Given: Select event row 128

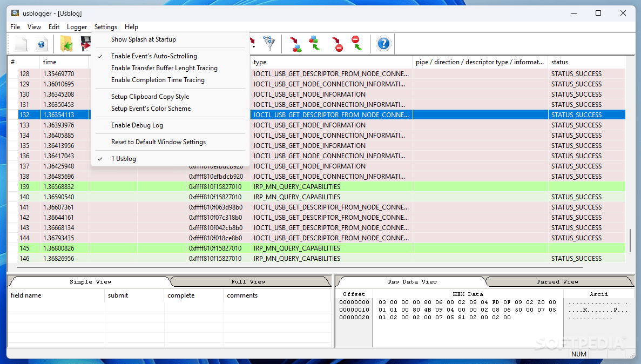Looking at the screenshot, I should coord(322,74).
